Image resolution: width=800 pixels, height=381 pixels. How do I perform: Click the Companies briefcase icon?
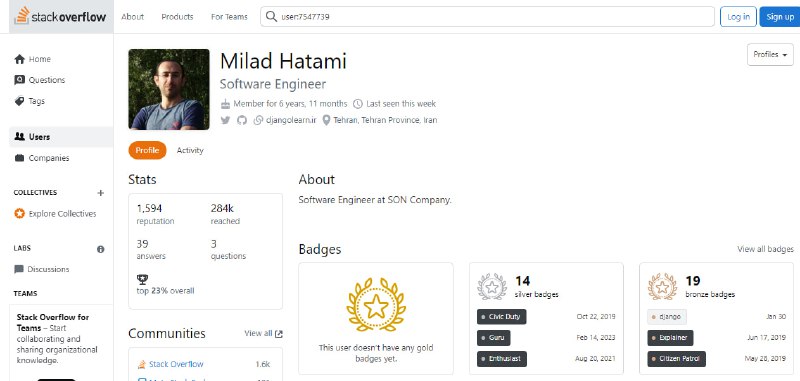(x=19, y=158)
